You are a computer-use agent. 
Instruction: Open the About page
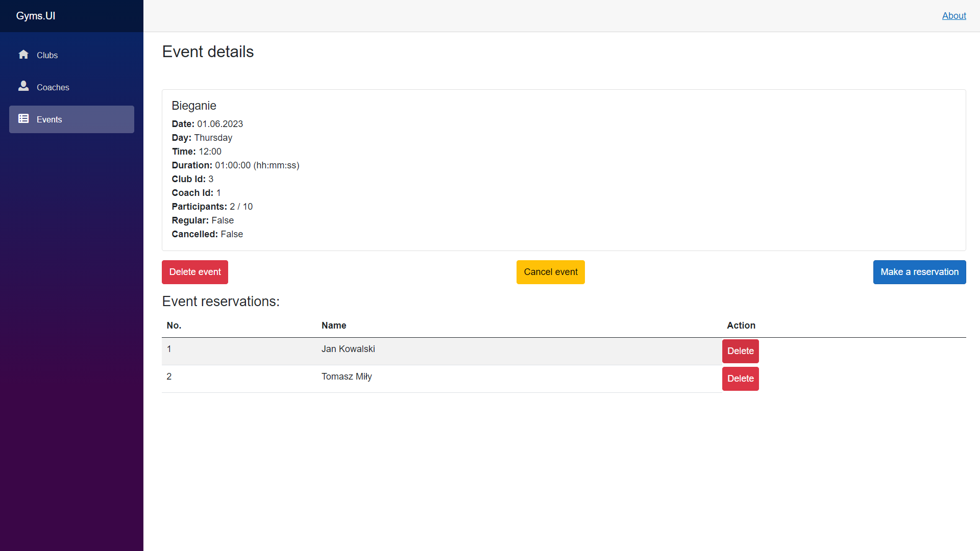click(954, 16)
